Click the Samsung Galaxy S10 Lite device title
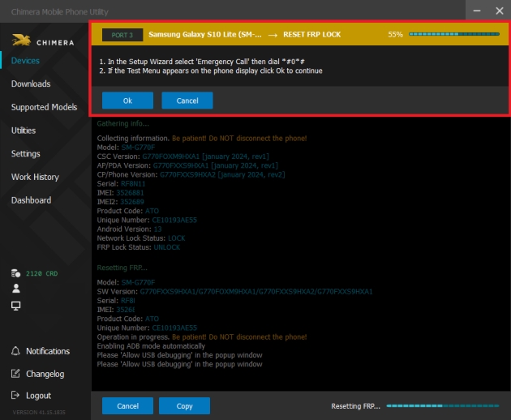Screen dimensions: 511x420 [x=205, y=35]
